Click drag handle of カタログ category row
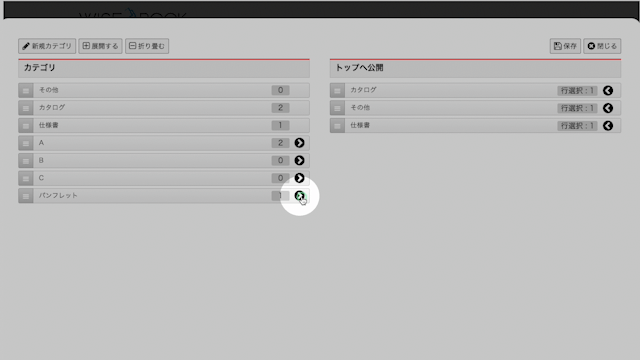The height and width of the screenshot is (360, 640). [26, 108]
